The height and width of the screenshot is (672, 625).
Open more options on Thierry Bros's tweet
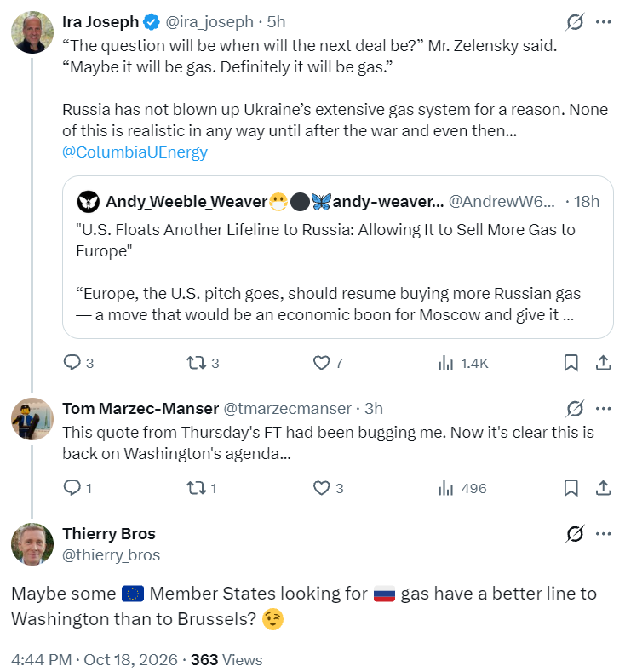pyautogui.click(x=603, y=533)
